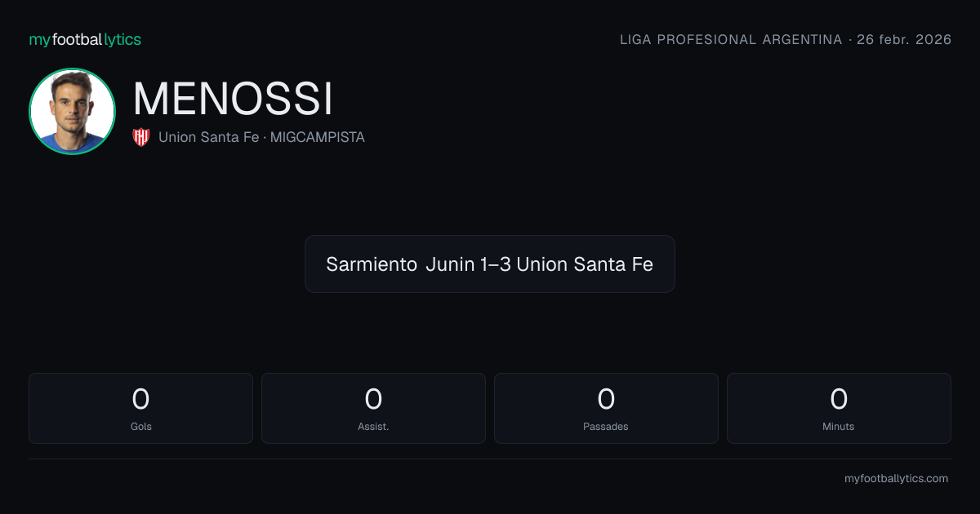
Task: Open the Sarmiento Junin 1–3 match card
Action: (490, 264)
